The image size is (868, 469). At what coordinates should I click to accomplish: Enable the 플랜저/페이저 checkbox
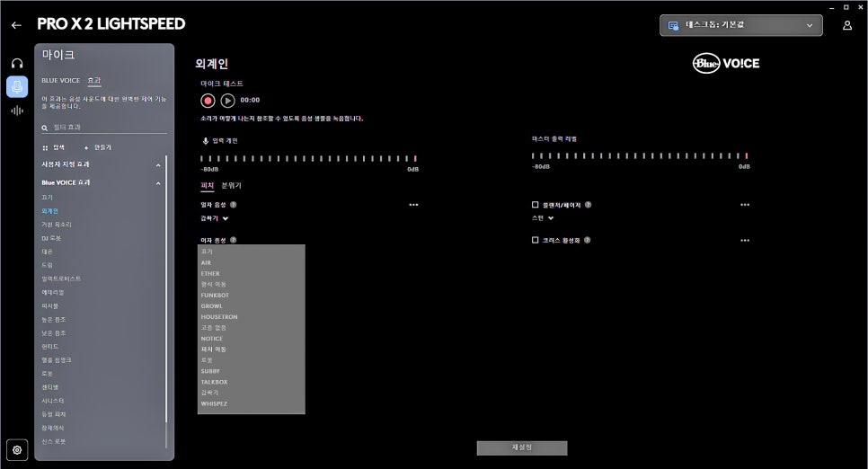point(535,204)
